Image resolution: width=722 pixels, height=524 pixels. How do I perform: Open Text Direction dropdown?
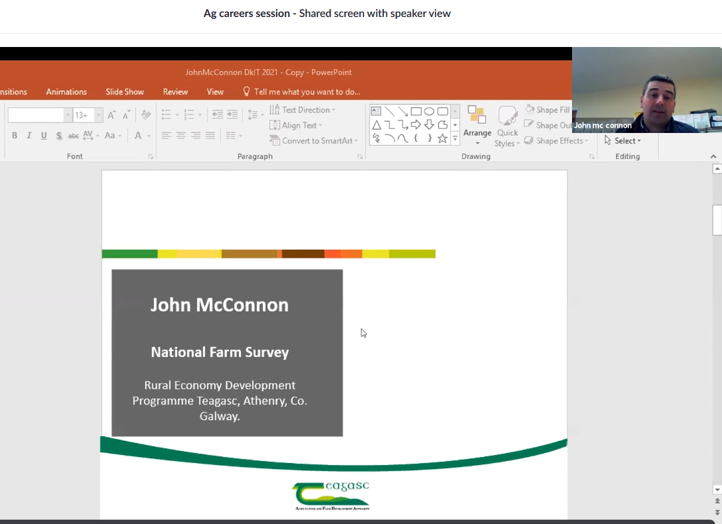click(x=303, y=110)
